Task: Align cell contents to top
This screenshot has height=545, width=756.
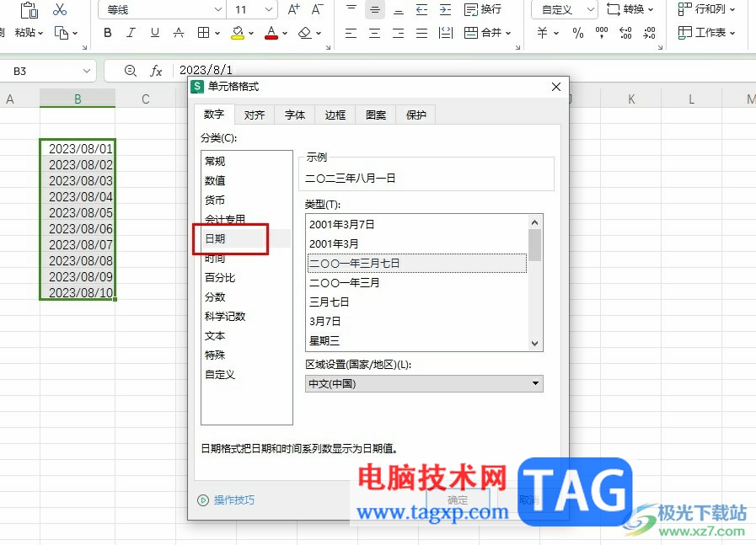Action: (x=351, y=9)
